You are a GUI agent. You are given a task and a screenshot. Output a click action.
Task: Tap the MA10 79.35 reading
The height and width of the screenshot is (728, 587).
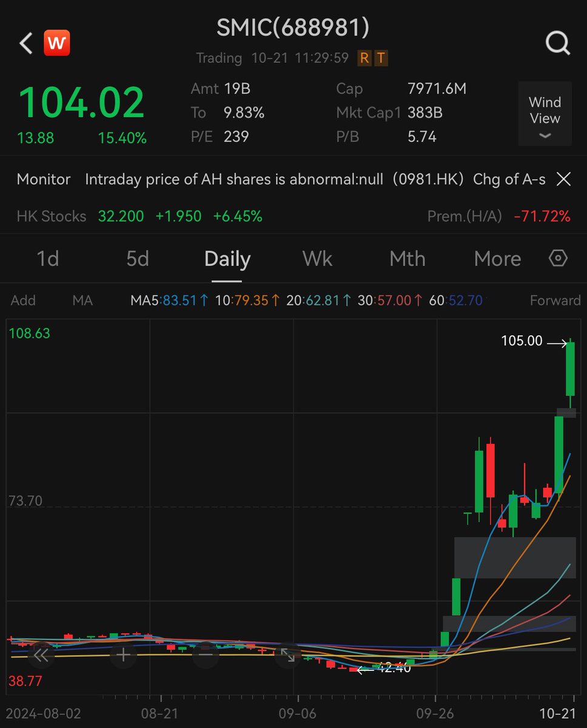pyautogui.click(x=247, y=300)
